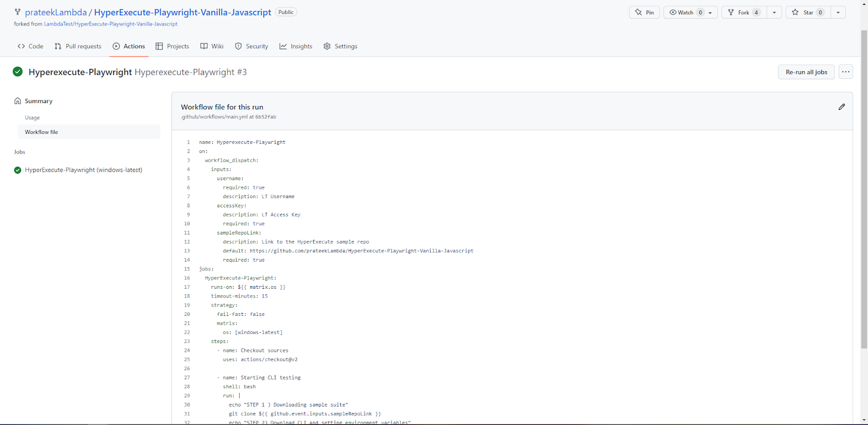The height and width of the screenshot is (425, 868).
Task: Pin this repository with the Pin button
Action: (644, 12)
